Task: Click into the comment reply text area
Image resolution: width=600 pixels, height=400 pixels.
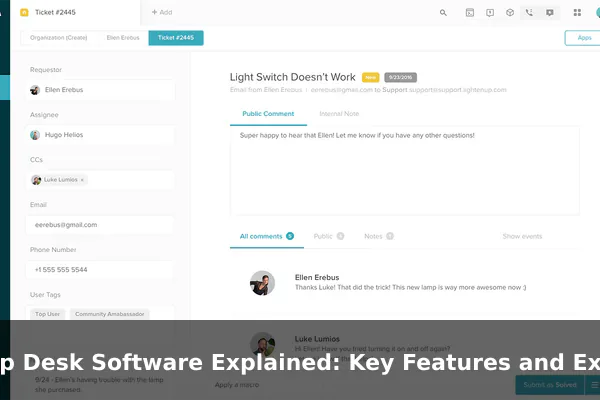Action: (405, 171)
